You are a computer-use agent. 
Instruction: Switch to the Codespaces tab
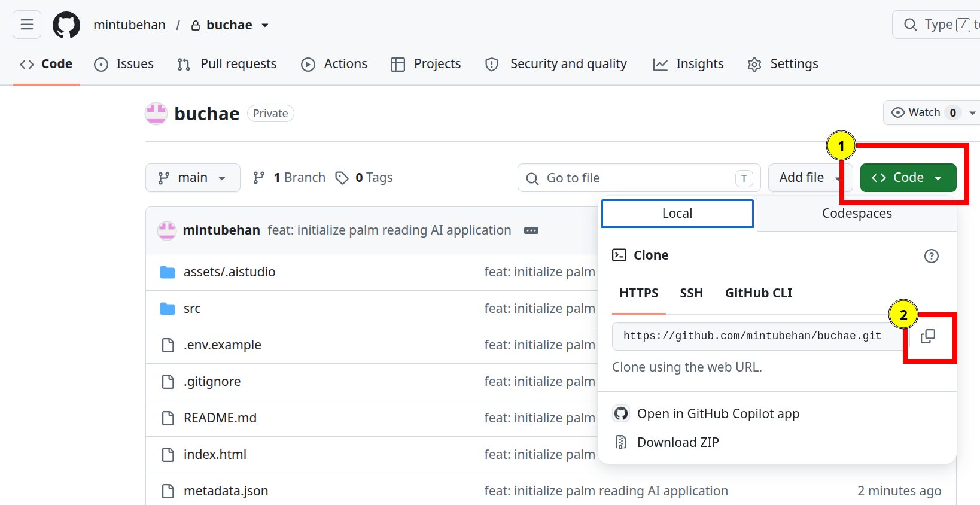click(857, 214)
